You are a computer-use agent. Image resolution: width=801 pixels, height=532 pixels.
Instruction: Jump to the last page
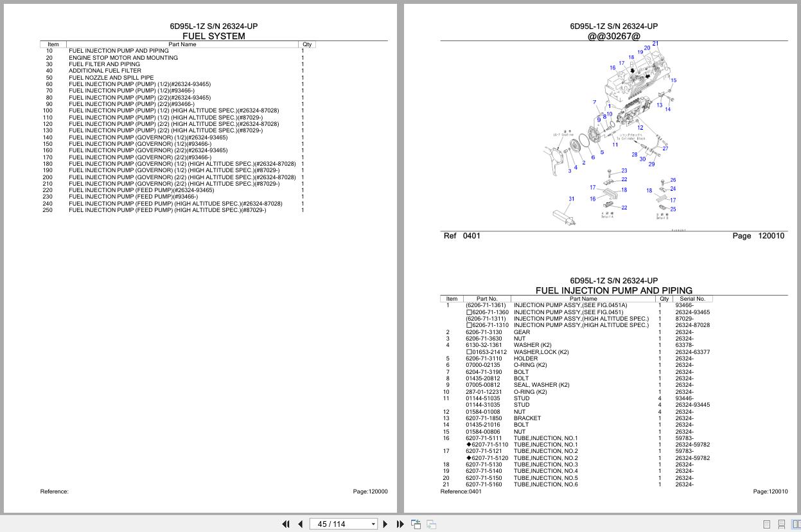(400, 524)
